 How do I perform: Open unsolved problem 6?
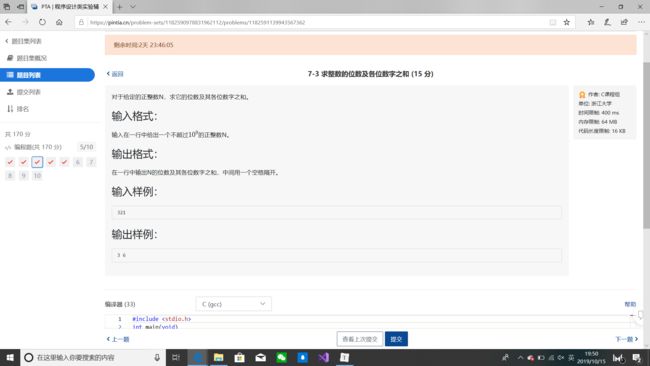point(78,162)
